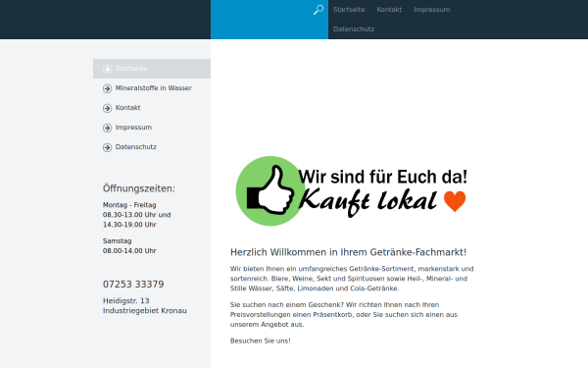Open Datenschutz in the top navigation
The image size is (588, 368).
354,29
